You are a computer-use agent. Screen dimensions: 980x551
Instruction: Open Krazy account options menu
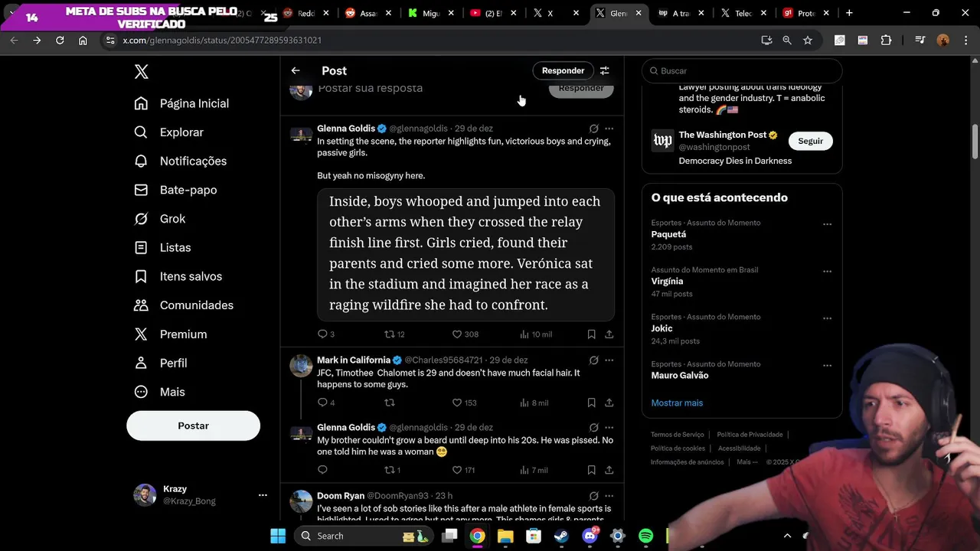(263, 495)
